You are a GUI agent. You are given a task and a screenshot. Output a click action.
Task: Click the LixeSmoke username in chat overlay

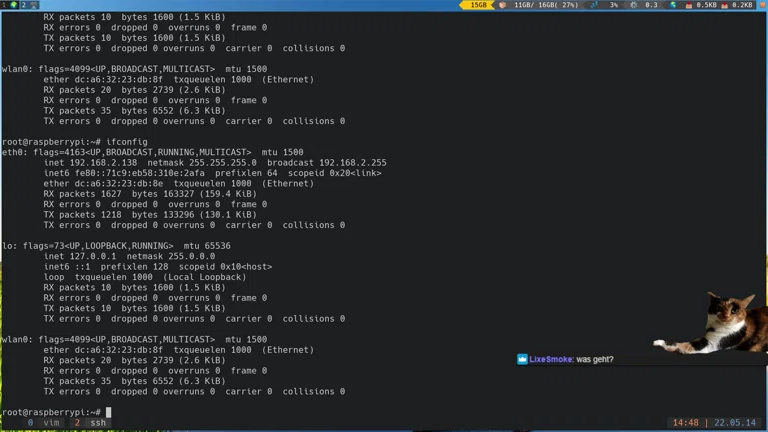pos(551,359)
